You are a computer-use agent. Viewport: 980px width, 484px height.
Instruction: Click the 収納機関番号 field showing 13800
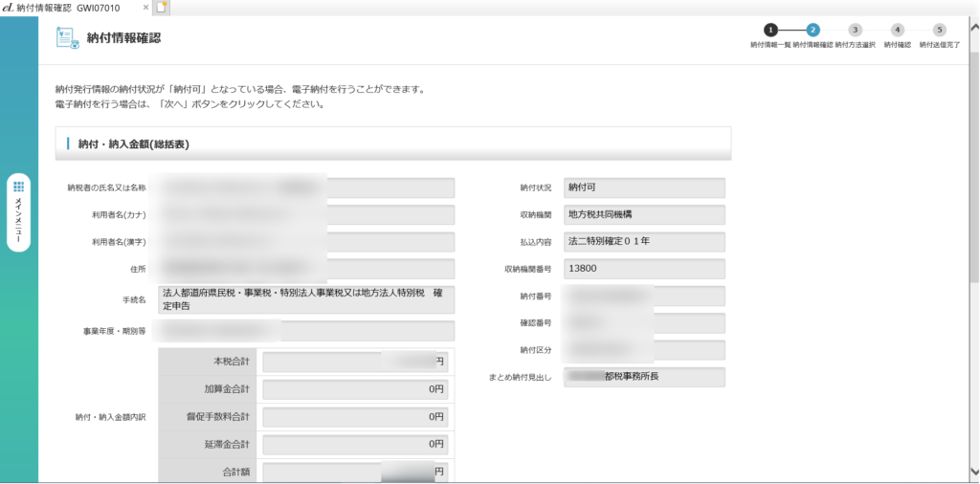(x=644, y=269)
